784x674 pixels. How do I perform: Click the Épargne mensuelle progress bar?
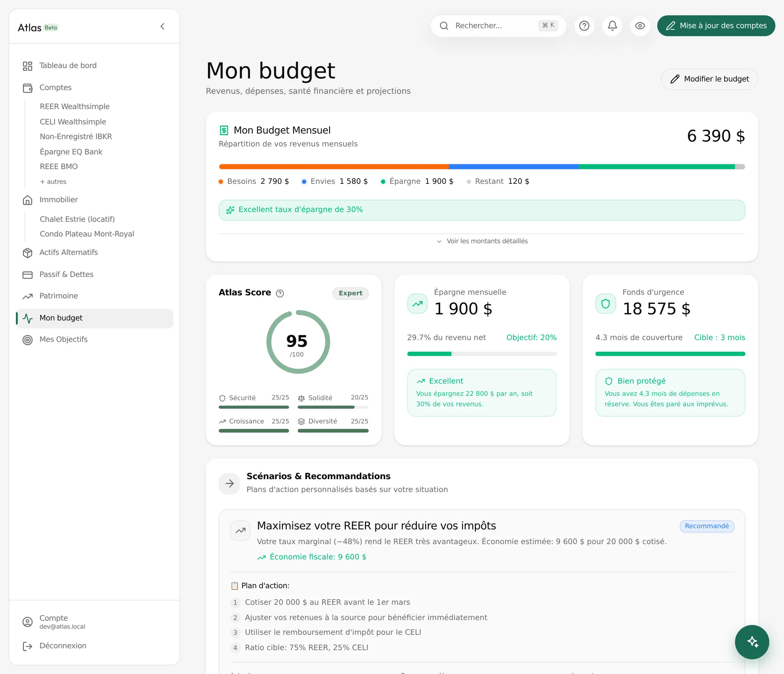tap(482, 354)
